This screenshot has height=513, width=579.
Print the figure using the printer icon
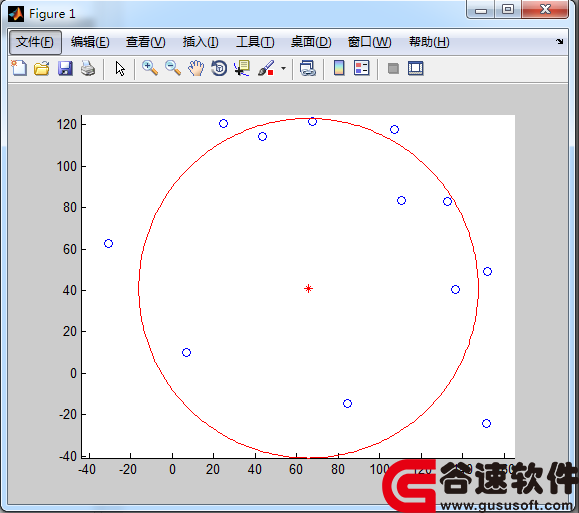pos(88,68)
